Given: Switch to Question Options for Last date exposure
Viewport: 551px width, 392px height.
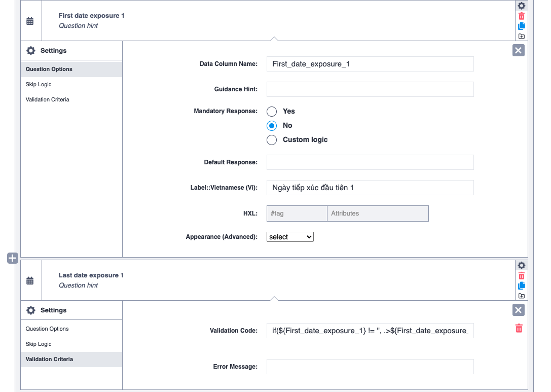Looking at the screenshot, I should 47,329.
